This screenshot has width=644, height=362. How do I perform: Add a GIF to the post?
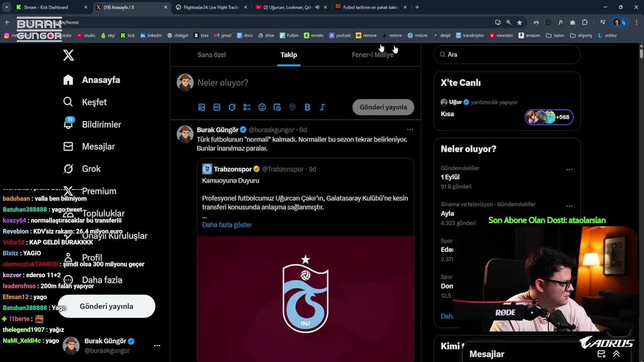click(x=217, y=107)
